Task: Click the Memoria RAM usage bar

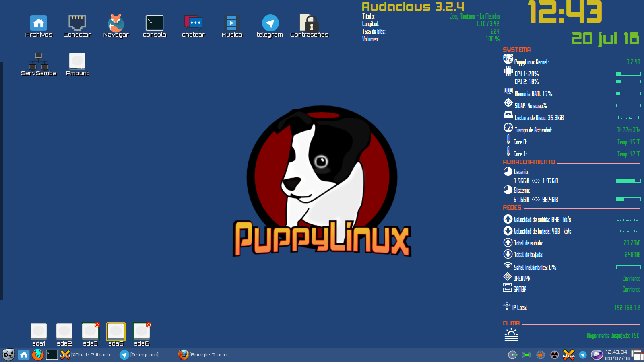Action: (x=628, y=94)
